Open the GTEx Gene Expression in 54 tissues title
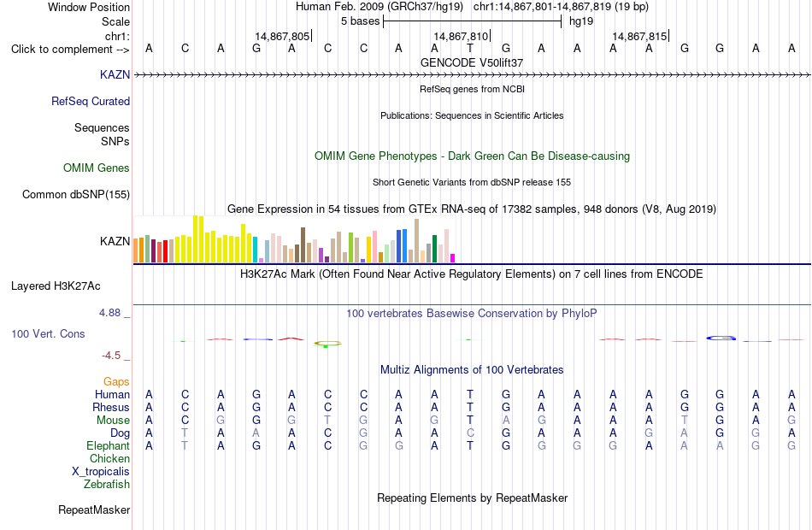 coord(472,209)
